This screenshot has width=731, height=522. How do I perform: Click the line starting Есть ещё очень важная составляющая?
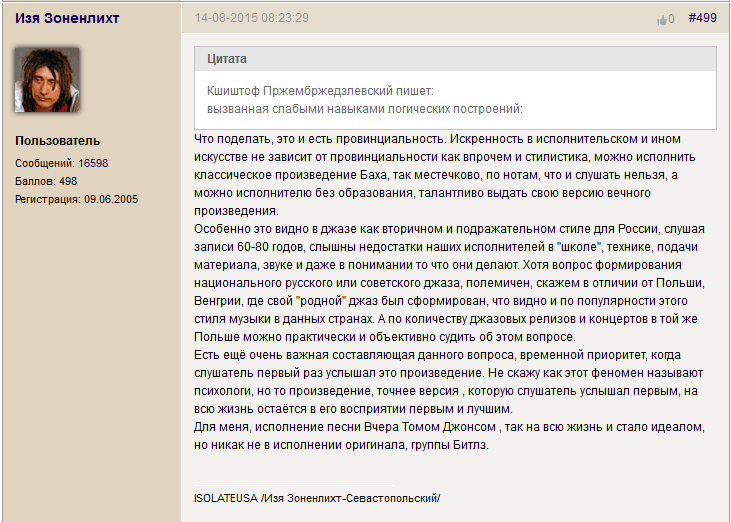tap(437, 355)
